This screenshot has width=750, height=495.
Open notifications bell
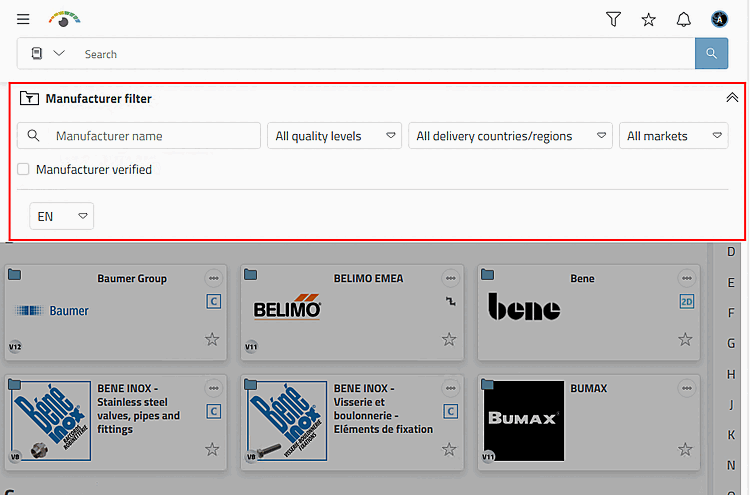coord(684,19)
